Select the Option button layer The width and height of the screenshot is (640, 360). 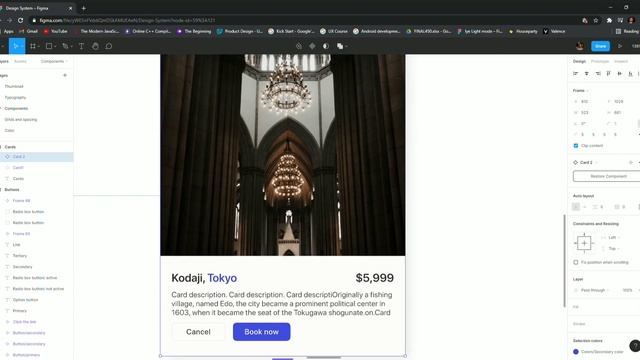[25, 300]
